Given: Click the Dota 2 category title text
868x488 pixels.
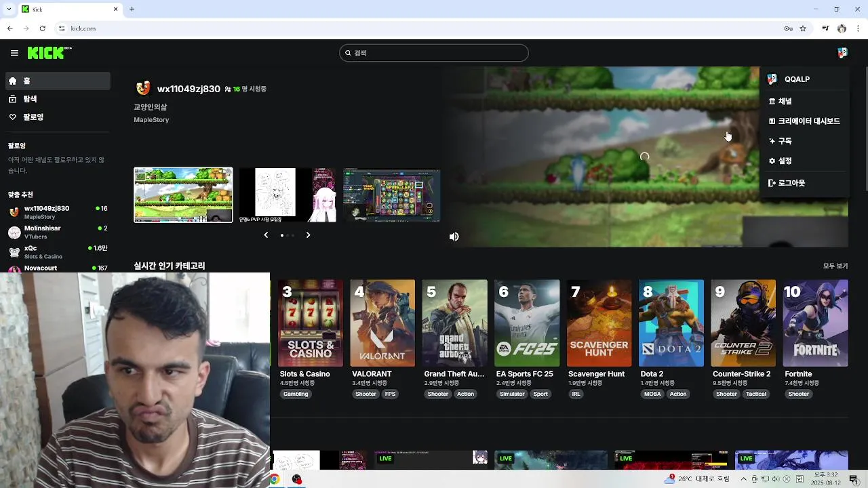Looking at the screenshot, I should pyautogui.click(x=652, y=374).
